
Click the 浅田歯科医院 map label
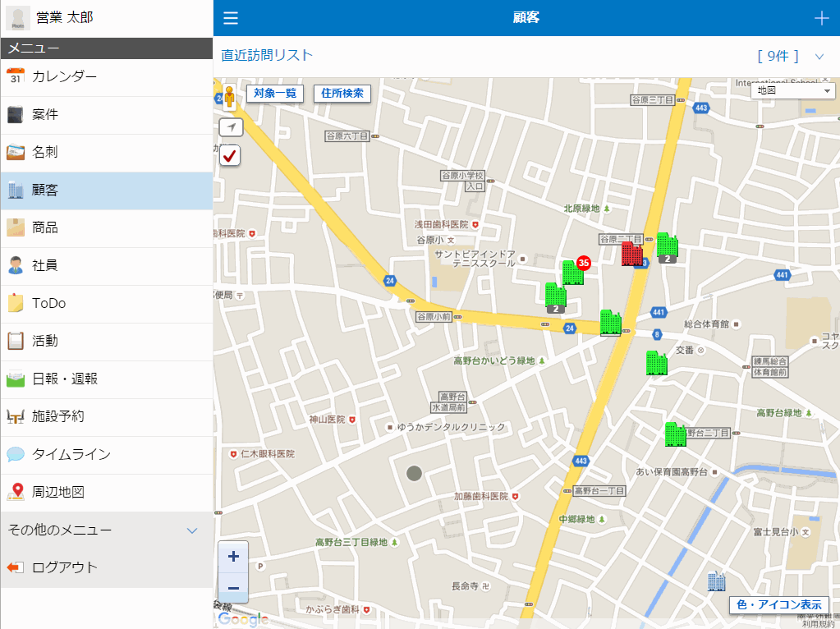(441, 224)
